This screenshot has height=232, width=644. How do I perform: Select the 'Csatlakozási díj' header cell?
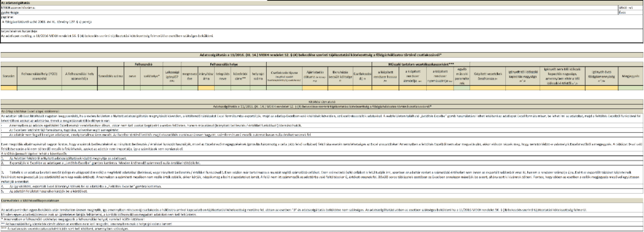pyautogui.click(x=362, y=75)
